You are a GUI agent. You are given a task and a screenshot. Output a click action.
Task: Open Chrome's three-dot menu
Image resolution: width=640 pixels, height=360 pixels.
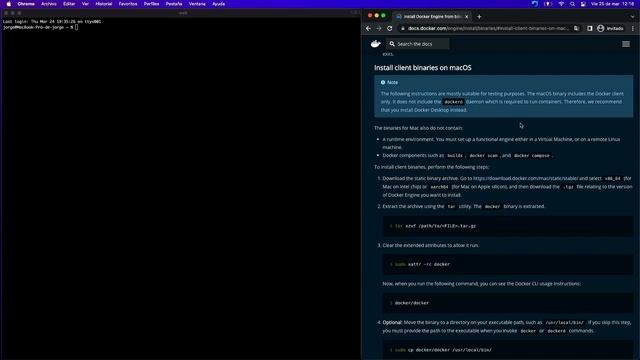pos(633,28)
